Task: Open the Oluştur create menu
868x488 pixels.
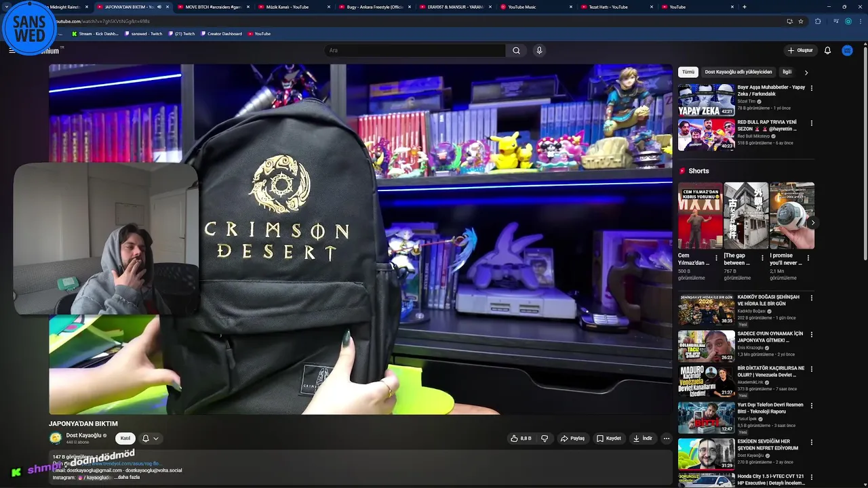Action: [800, 50]
